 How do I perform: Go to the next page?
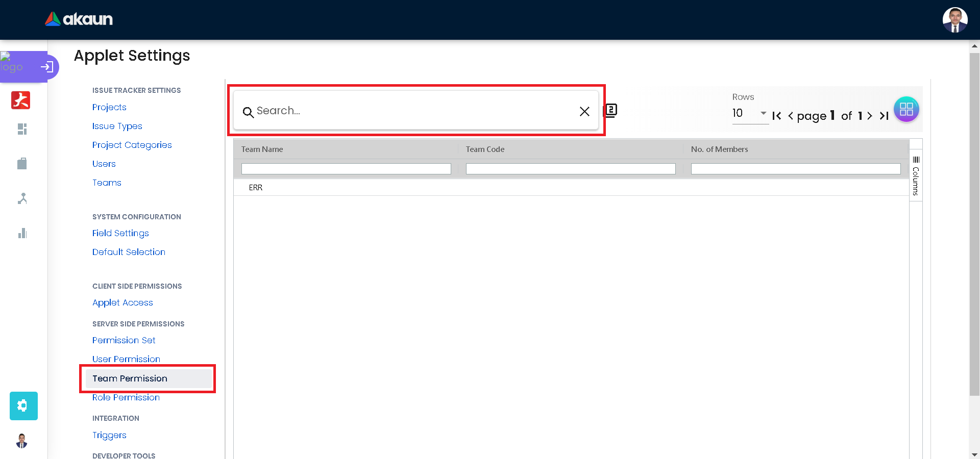click(870, 116)
